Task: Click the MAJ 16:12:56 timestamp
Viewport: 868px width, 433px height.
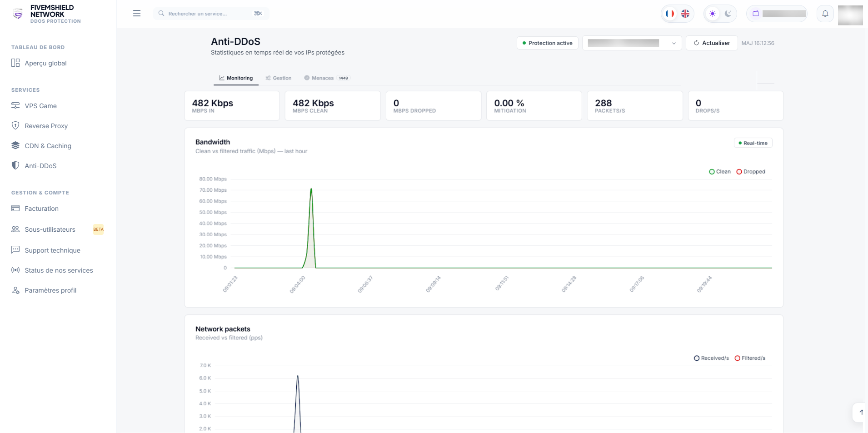Action: click(758, 43)
